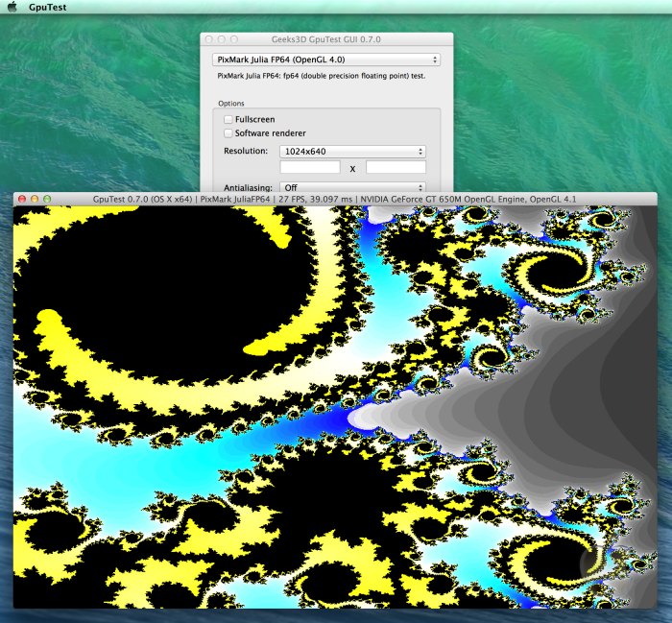The height and width of the screenshot is (623, 672).
Task: Enable the Fullscreen checkbox
Action: (228, 119)
